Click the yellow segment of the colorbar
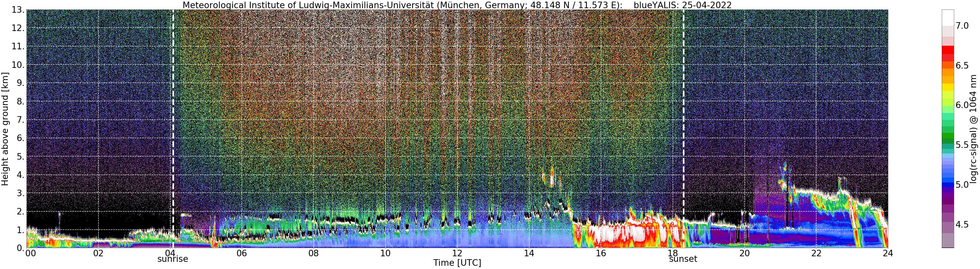980x269 pixels. tap(948, 87)
